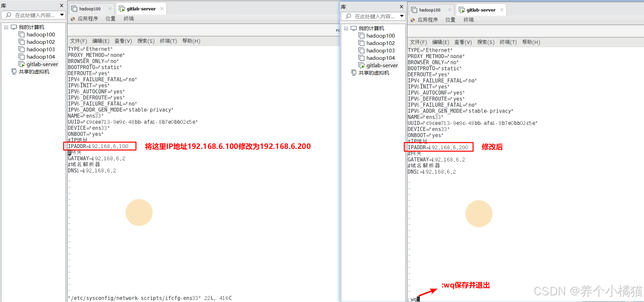Click IPADDR=192.168.6.100 line in left terminal

tap(98, 146)
